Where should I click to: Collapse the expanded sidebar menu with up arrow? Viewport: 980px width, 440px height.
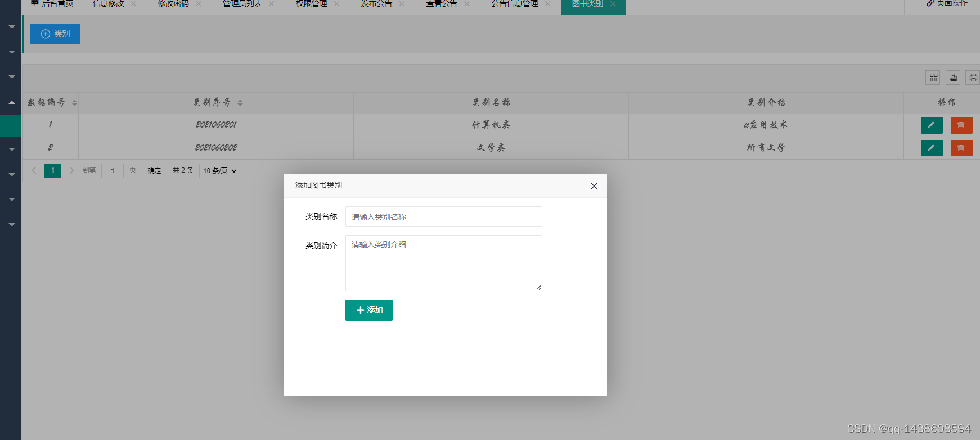pos(11,102)
